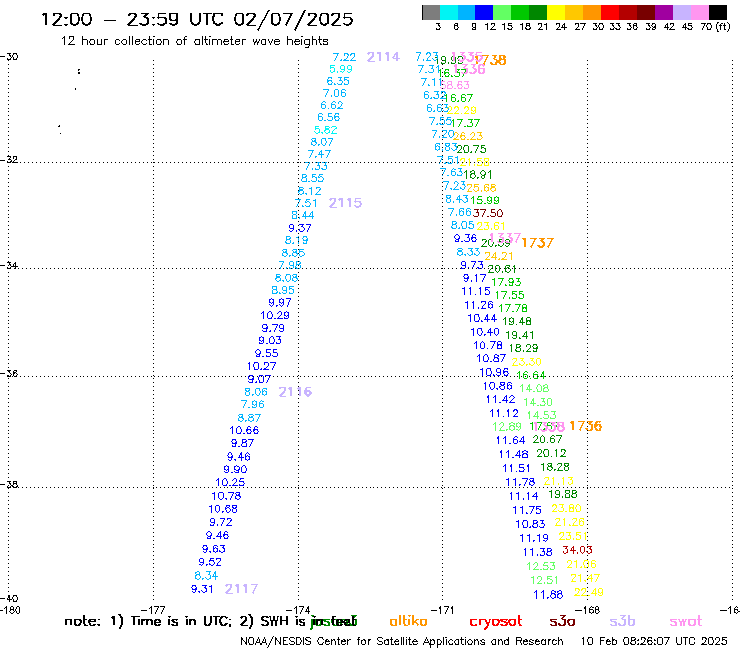Click the blue wave height value '11.26'
Image resolution: width=740 pixels, height=650 pixels.
479,305
